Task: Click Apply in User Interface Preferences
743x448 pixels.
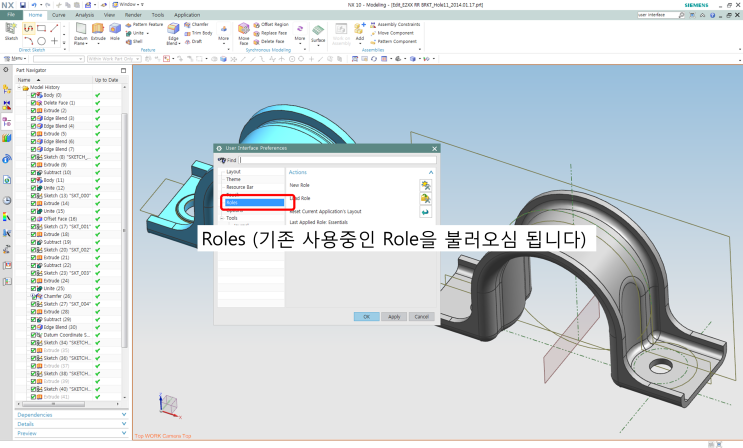Action: point(394,317)
